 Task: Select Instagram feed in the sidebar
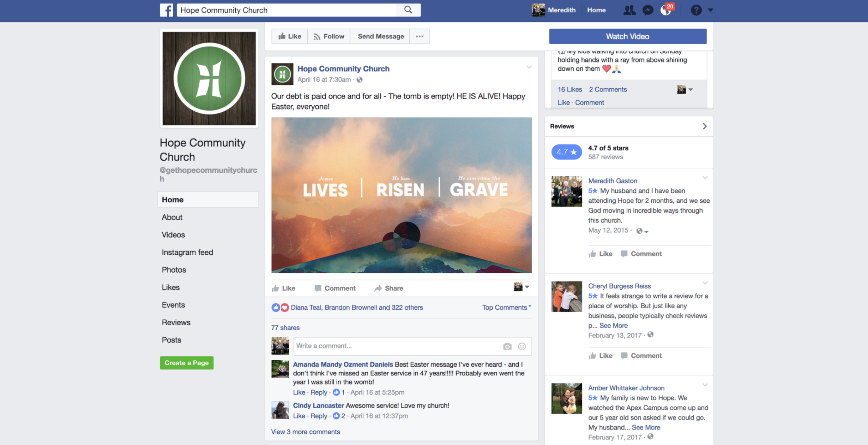click(187, 252)
